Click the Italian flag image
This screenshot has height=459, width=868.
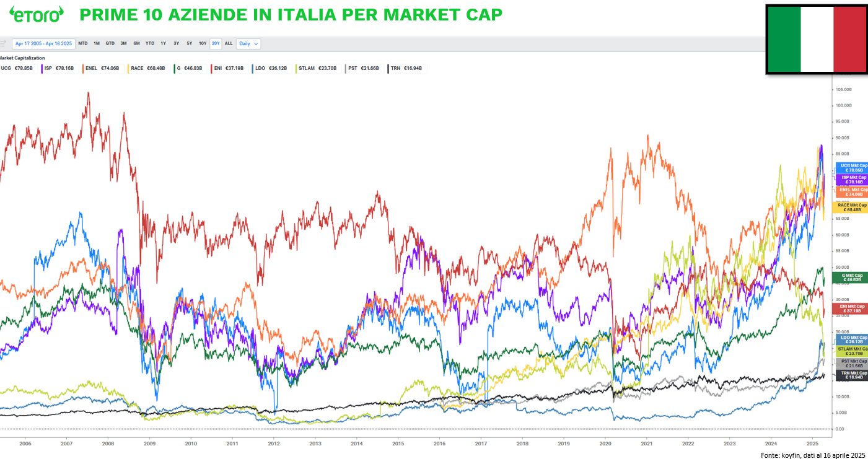tap(816, 39)
